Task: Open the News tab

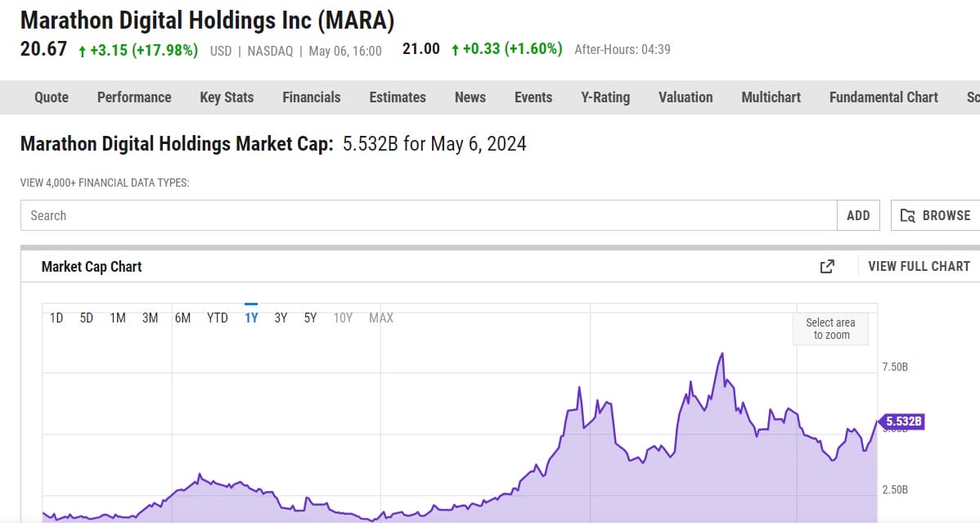Action: (470, 97)
